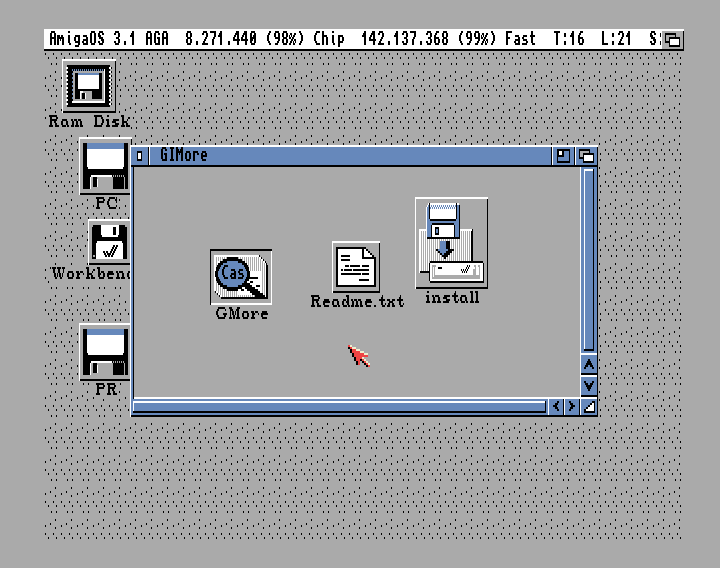Image resolution: width=720 pixels, height=568 pixels.
Task: Click the GIMore window depth gadget
Action: click(586, 156)
